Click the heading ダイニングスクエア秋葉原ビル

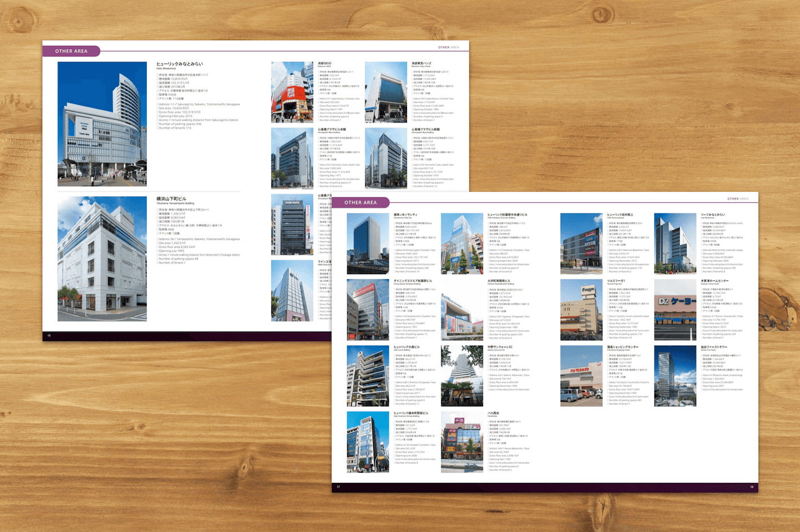(x=413, y=280)
